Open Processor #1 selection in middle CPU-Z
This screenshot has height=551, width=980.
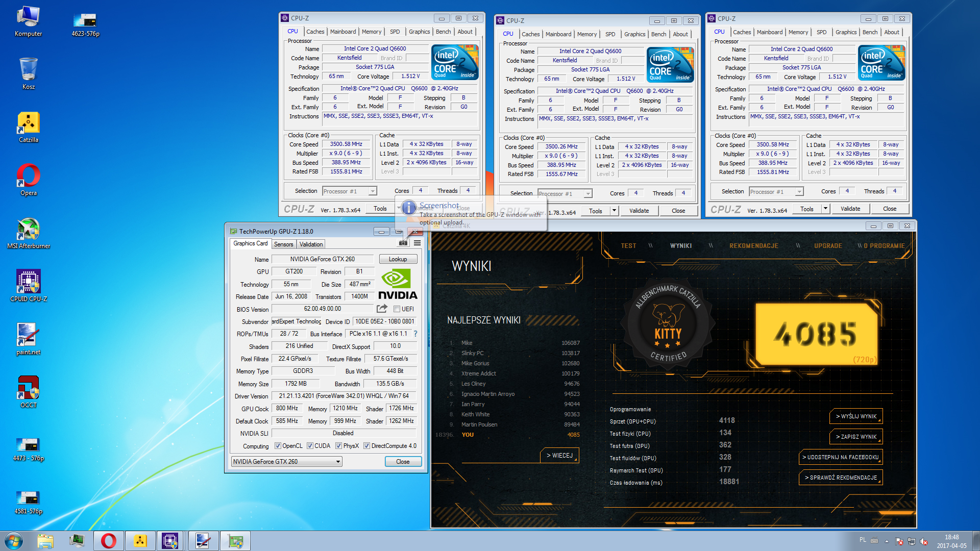[x=565, y=194]
